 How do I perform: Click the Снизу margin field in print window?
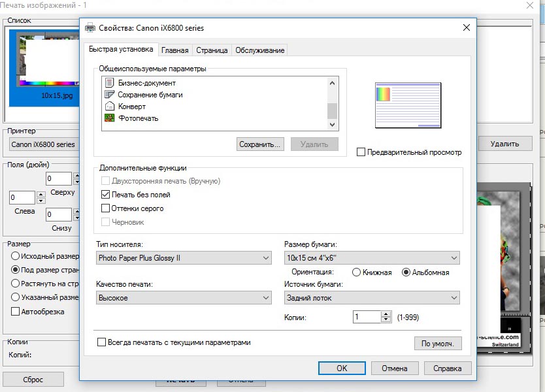tap(59, 214)
